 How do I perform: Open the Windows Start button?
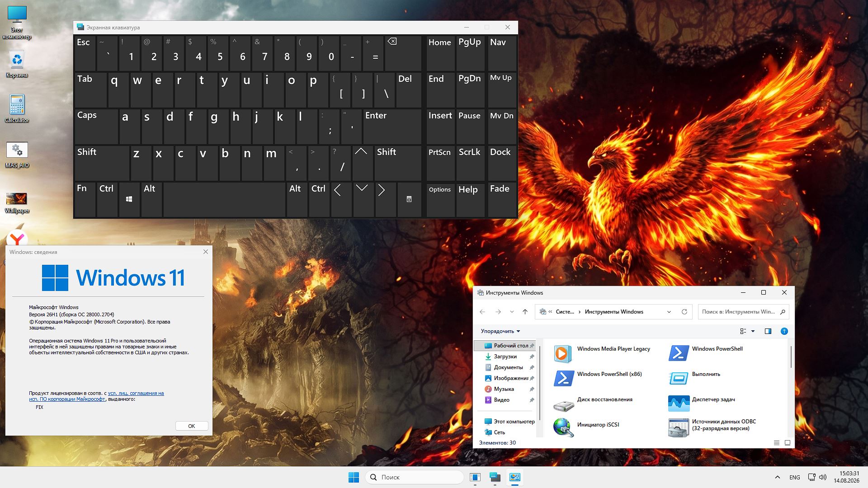[x=354, y=477]
